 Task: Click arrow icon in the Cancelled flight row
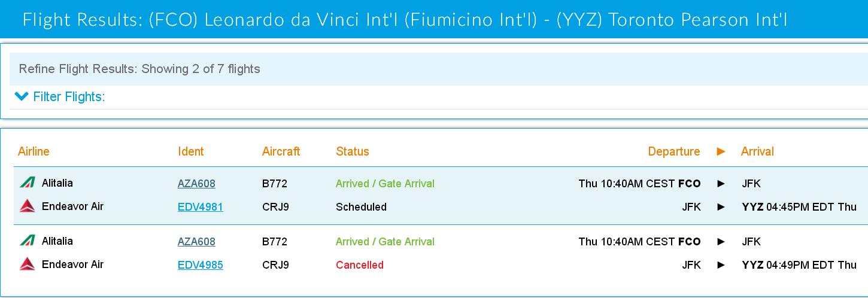pyautogui.click(x=721, y=265)
